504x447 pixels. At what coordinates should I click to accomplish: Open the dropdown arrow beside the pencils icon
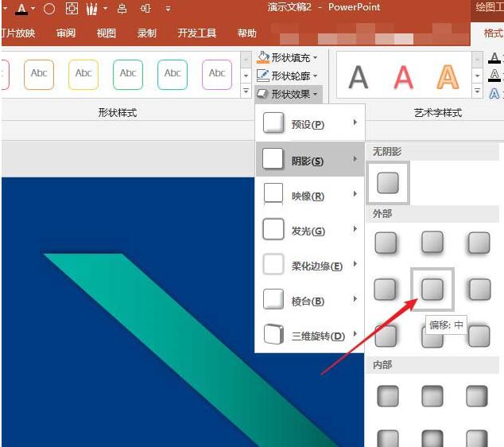pos(105,9)
